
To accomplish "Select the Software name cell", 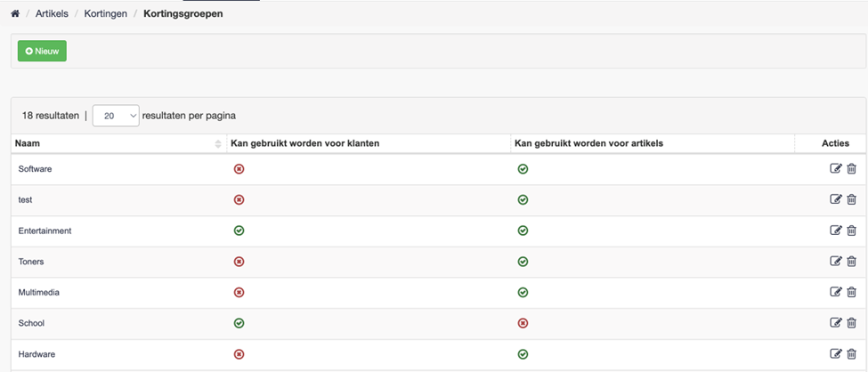I will [x=118, y=169].
